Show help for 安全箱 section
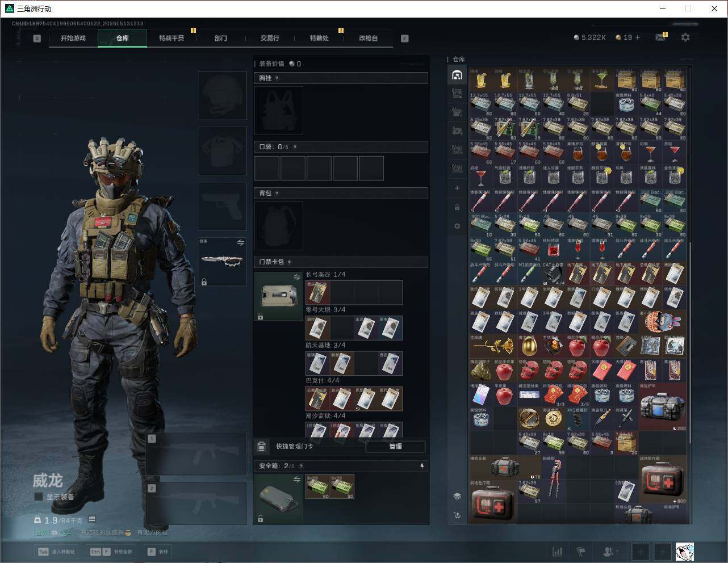The width and height of the screenshot is (728, 563). click(x=301, y=466)
